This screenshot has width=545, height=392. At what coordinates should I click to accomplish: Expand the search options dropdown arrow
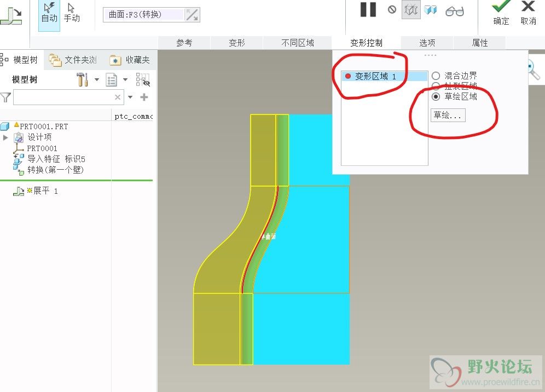[130, 97]
